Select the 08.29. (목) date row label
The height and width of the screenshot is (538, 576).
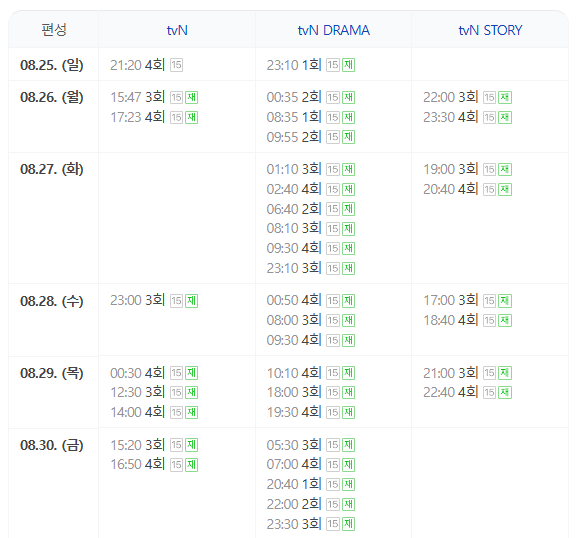52,373
